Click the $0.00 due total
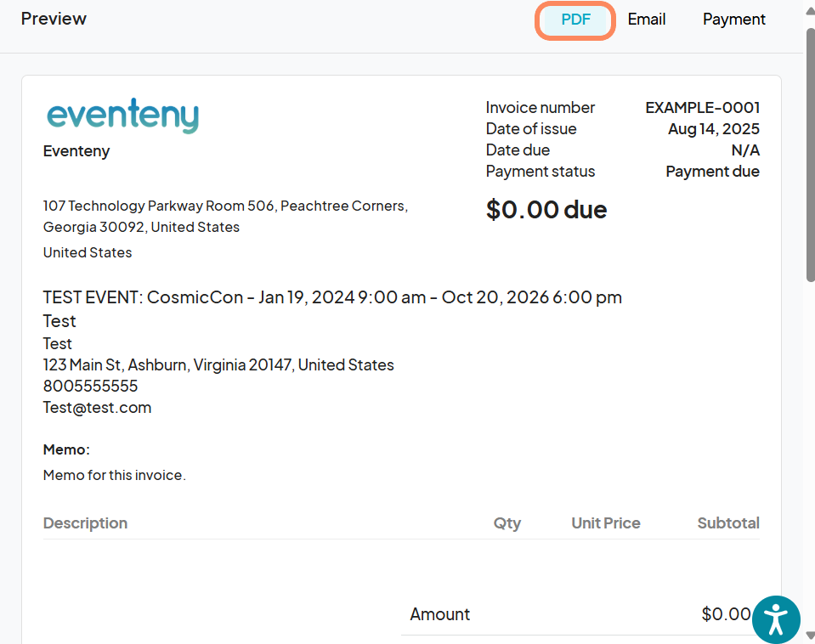Screen dimensions: 815x644 coord(546,210)
